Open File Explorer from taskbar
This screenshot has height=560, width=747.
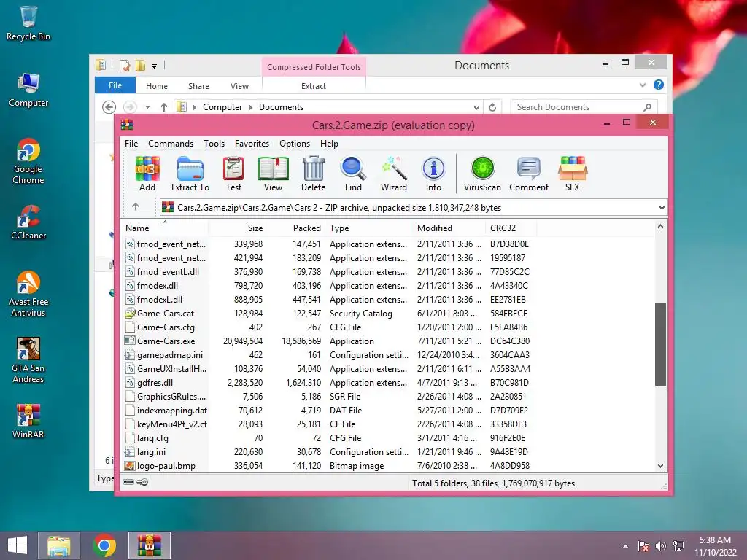(x=58, y=545)
